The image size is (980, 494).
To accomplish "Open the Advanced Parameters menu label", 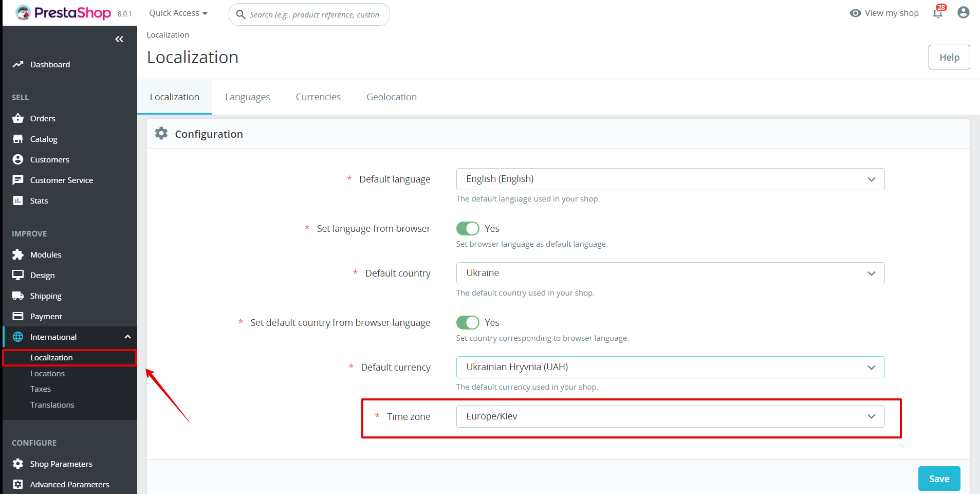I will pyautogui.click(x=69, y=484).
